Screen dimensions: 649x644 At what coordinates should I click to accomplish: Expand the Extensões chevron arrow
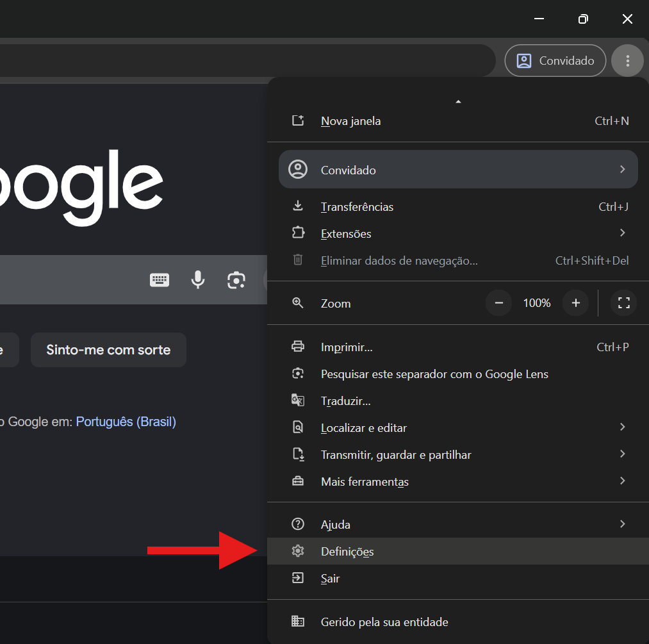click(622, 233)
